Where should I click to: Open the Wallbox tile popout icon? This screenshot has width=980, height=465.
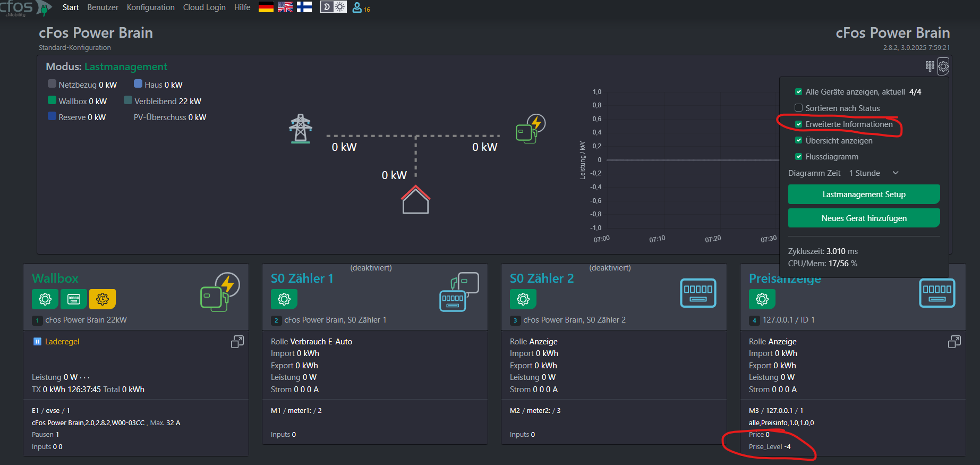tap(237, 342)
